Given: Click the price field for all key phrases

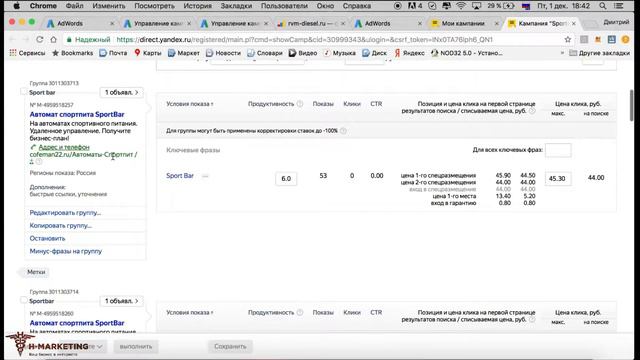Looking at the screenshot, I should (x=558, y=150).
